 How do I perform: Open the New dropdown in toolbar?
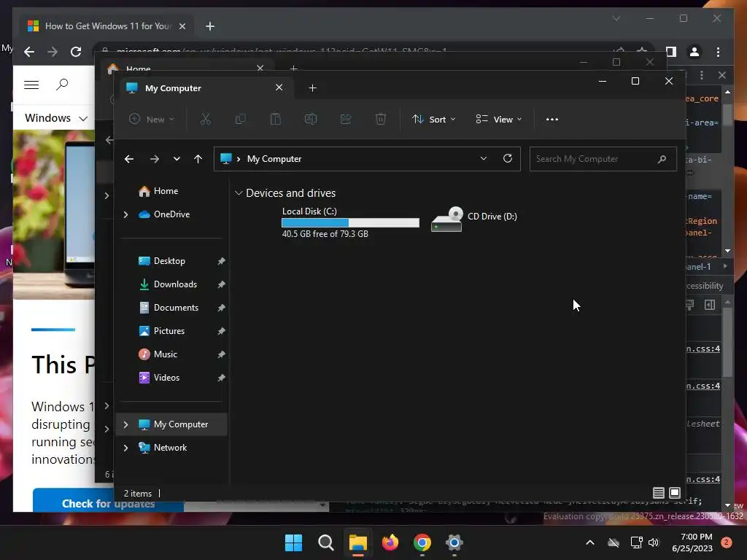(x=152, y=119)
